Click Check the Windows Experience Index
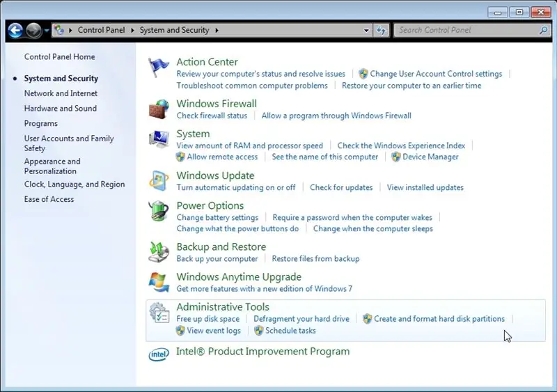Viewport: 557px width, 392px height. pos(401,146)
